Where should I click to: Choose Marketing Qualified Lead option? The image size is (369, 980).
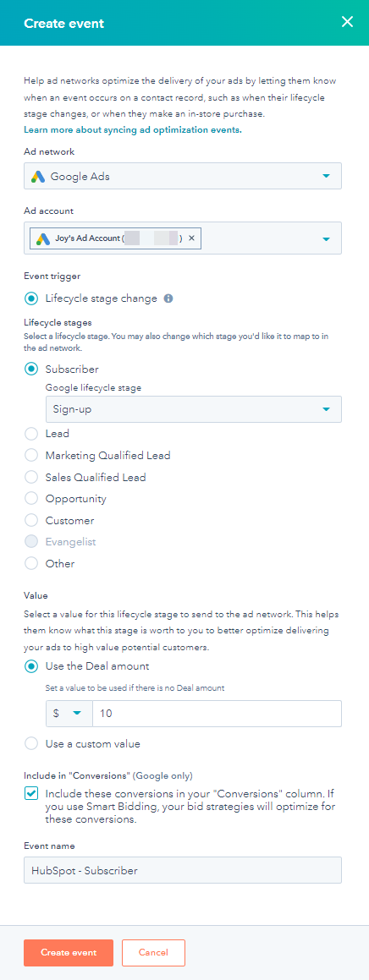(30, 456)
